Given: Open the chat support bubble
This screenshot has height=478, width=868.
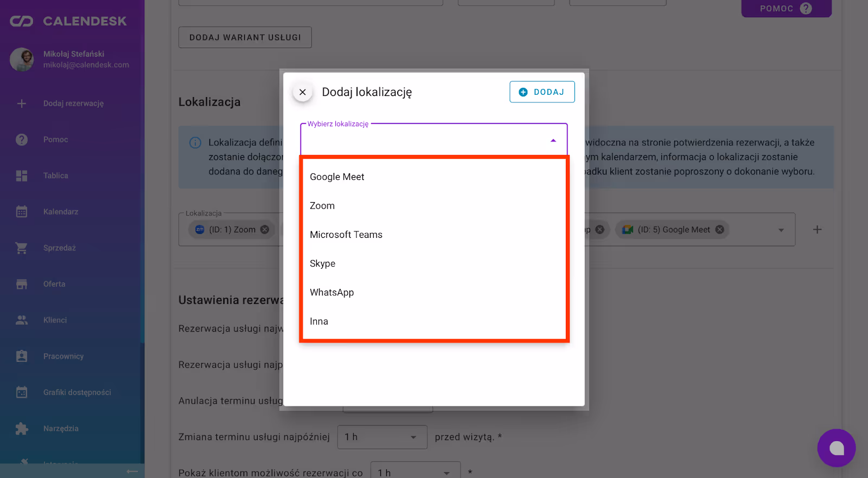Looking at the screenshot, I should click(x=836, y=448).
